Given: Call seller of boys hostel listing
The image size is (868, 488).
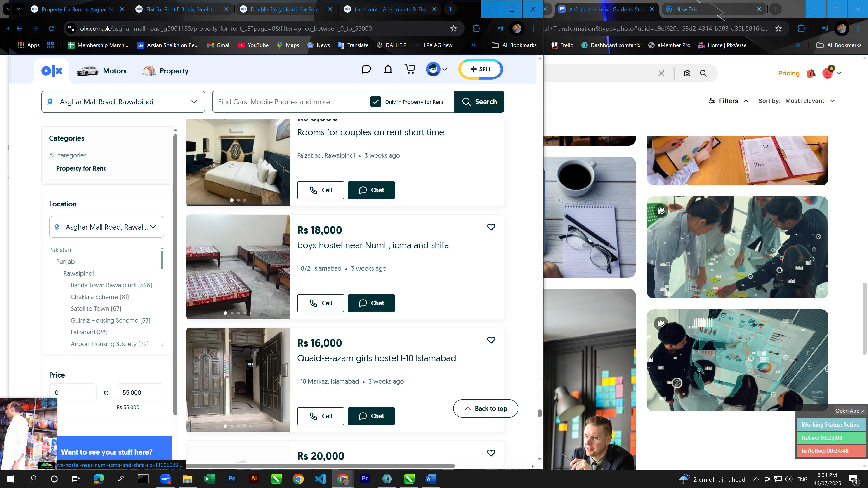Looking at the screenshot, I should [x=321, y=303].
